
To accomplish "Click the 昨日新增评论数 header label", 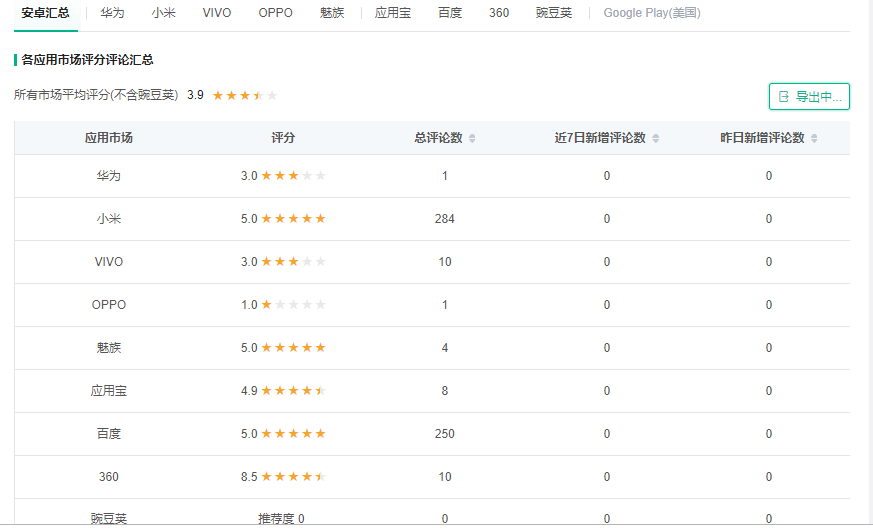I will click(x=762, y=138).
